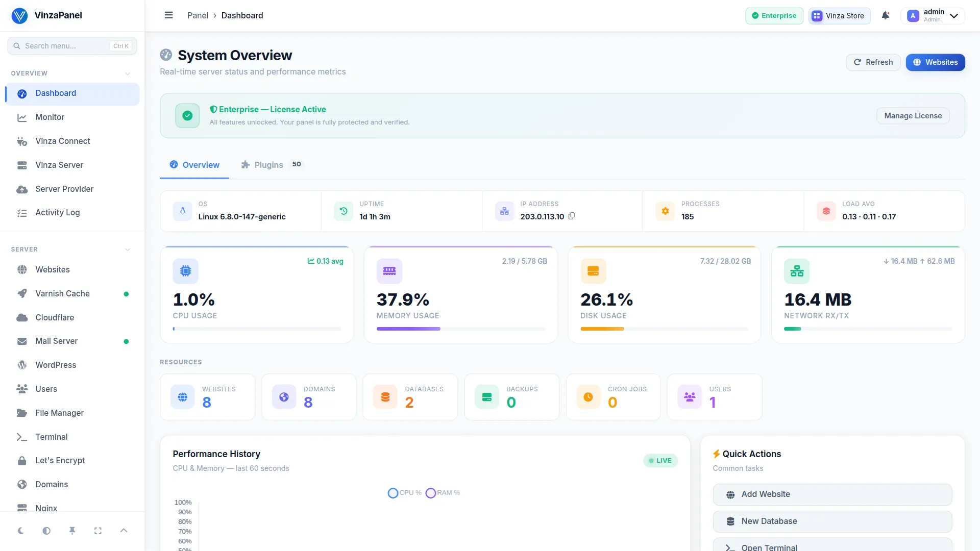Toggle RAM % series in chart legend

pos(443,493)
